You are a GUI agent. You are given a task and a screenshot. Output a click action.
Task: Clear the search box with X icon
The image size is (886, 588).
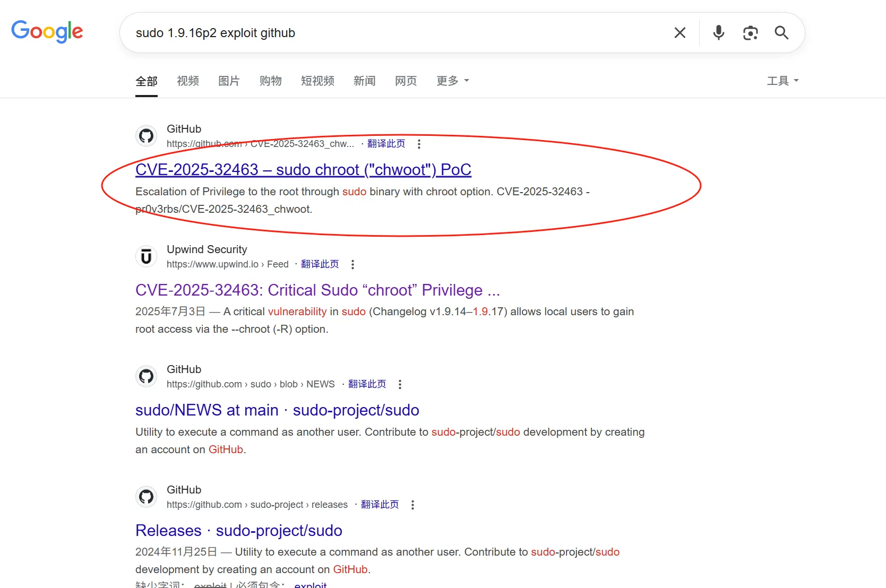pyautogui.click(x=679, y=33)
